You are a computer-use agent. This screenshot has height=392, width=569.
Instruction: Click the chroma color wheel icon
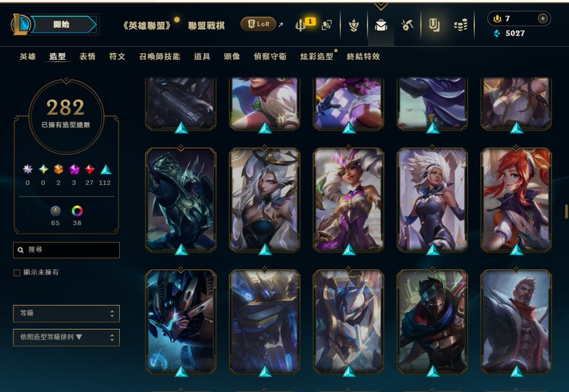tap(77, 211)
